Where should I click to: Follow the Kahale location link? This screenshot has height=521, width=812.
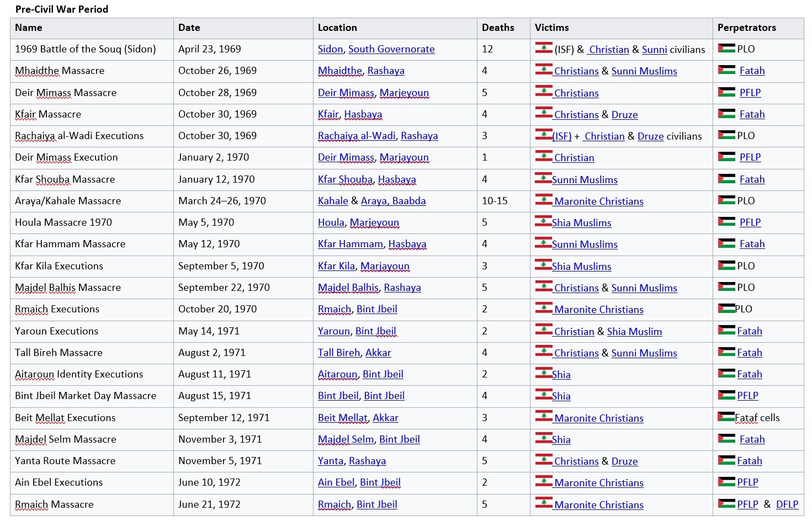coord(333,201)
